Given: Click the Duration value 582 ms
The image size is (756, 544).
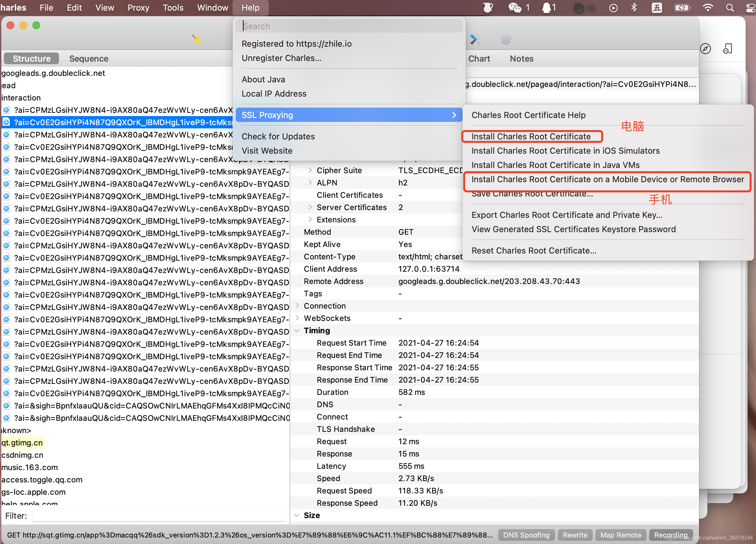Looking at the screenshot, I should [x=411, y=392].
